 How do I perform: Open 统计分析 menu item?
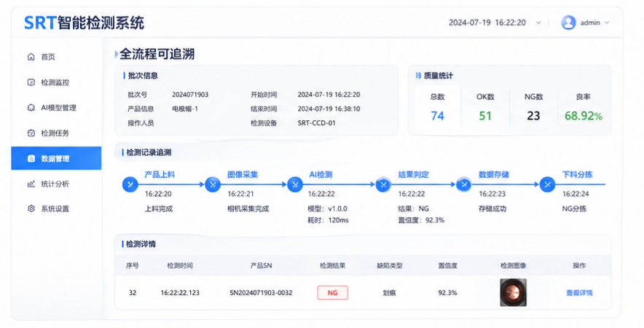point(56,184)
